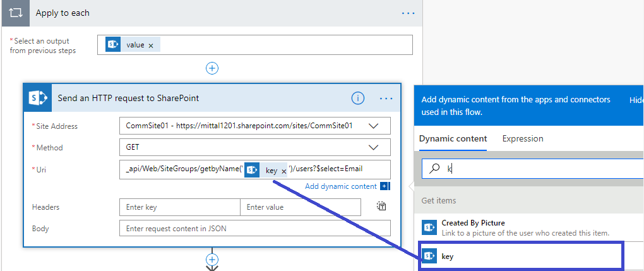
Task: Switch to the Dynamic content tab
Action: [453, 138]
